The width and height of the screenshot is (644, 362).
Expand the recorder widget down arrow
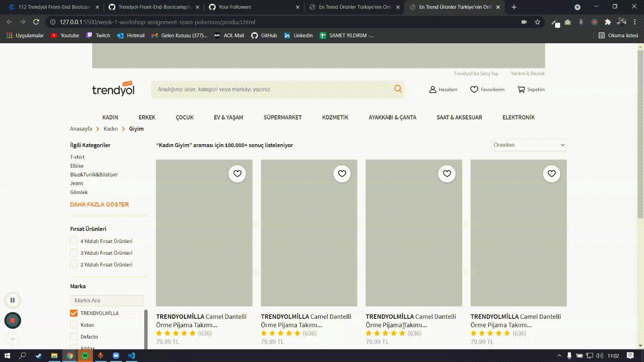pyautogui.click(x=13, y=339)
